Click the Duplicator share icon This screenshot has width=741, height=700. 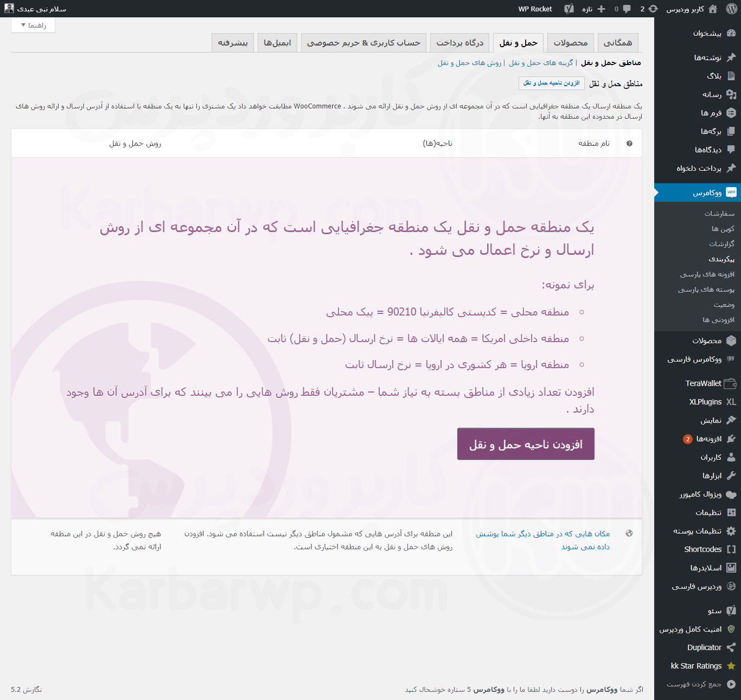731,647
